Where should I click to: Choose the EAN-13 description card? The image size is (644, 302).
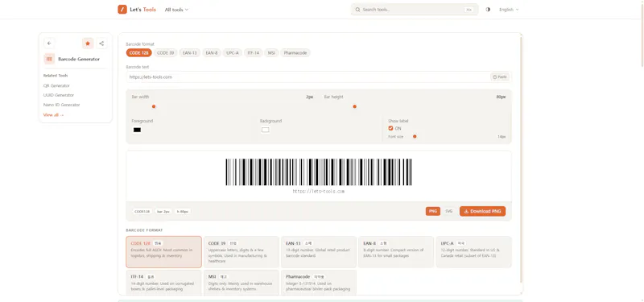pos(318,252)
